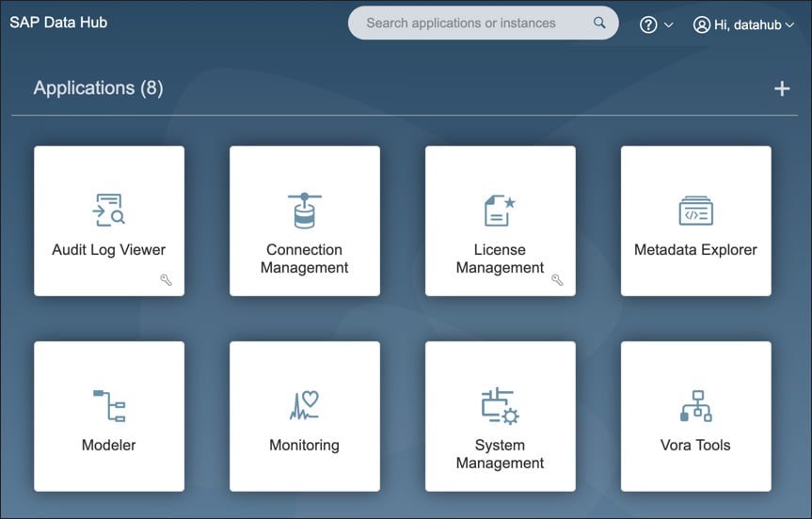The width and height of the screenshot is (812, 519).
Task: Click the License Management document icon
Action: pyautogui.click(x=500, y=211)
